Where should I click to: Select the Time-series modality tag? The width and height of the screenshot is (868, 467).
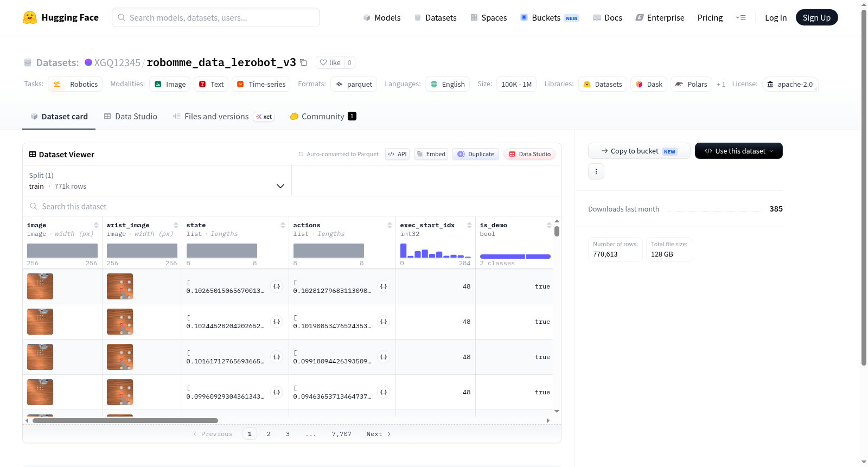[x=261, y=84]
